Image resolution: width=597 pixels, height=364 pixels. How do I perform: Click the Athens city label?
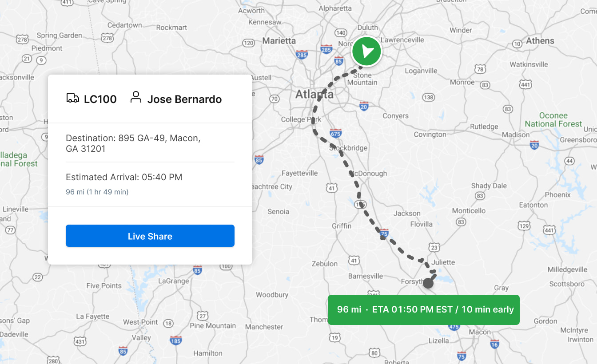point(540,41)
